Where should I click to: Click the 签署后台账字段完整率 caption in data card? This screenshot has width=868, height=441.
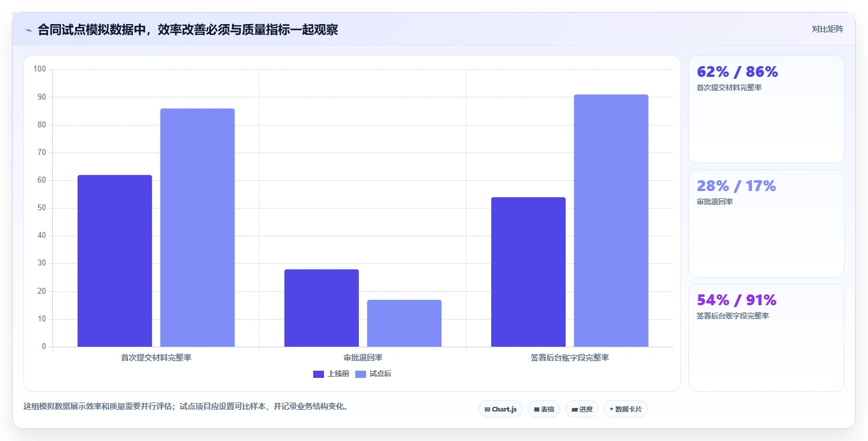point(733,316)
